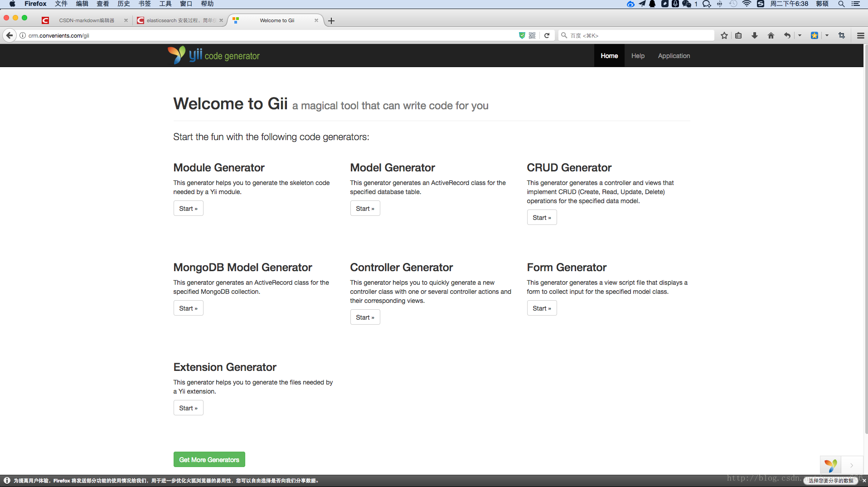Dismiss the Firefox data-sharing notification bar
Viewport: 868px width, 487px height.
coord(864,481)
